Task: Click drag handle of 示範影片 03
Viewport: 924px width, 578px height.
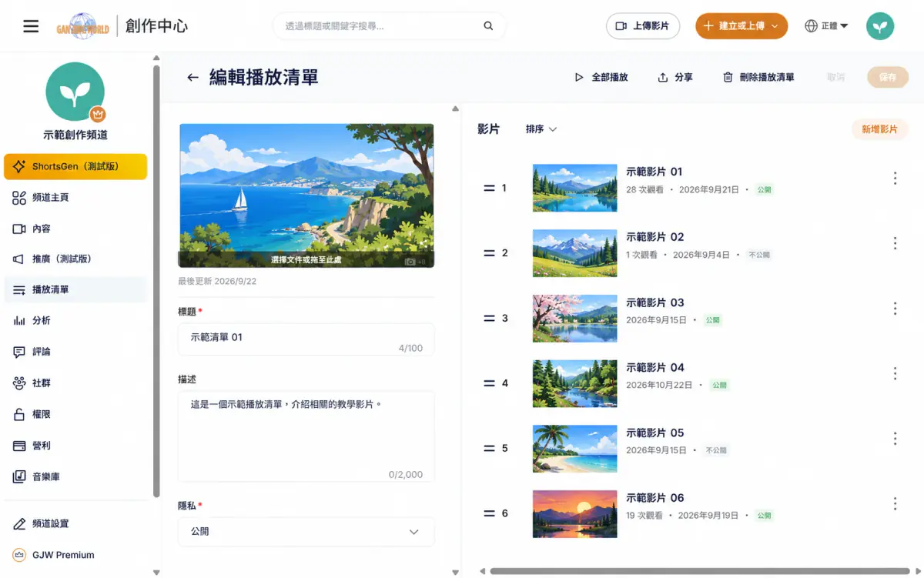Action: (489, 318)
